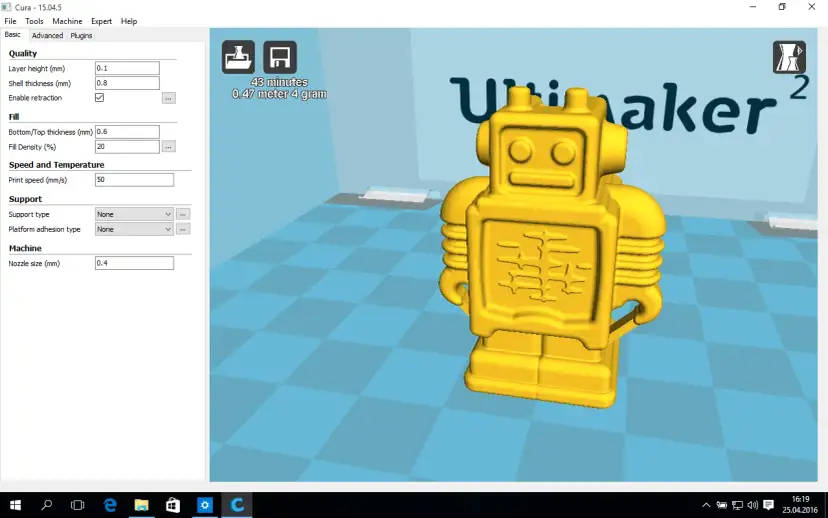Open the Help menu
Screen dimensions: 828x518
129,21
